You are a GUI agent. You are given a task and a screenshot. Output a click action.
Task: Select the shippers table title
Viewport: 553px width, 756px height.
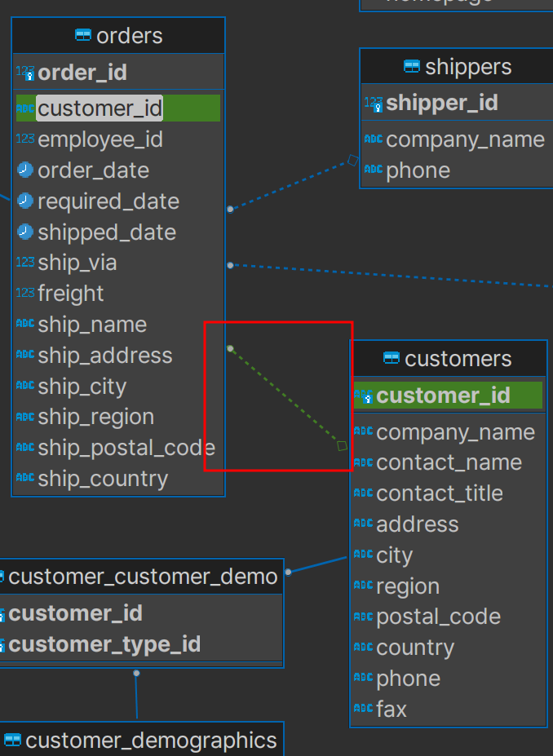point(468,67)
